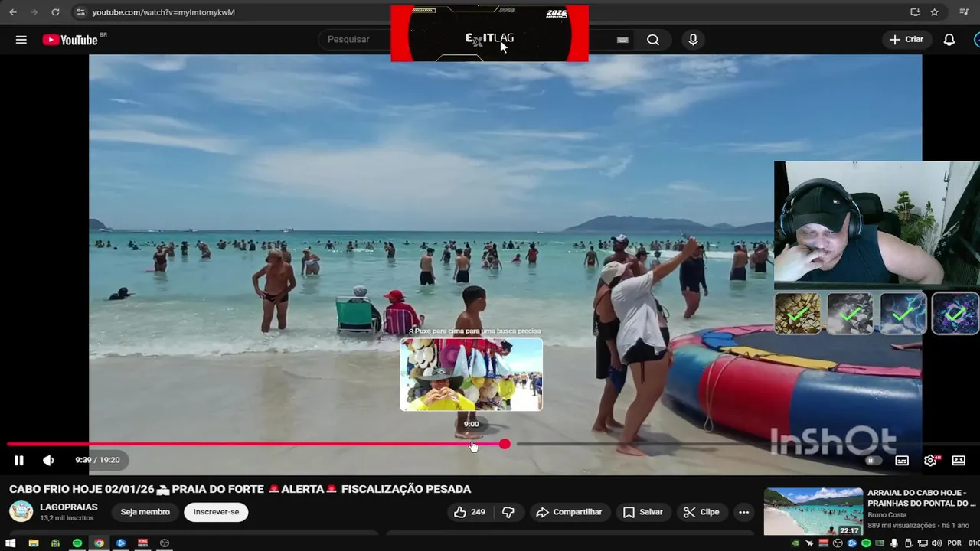Click the fourth purple checkmarked tile
The image size is (980, 551).
[x=955, y=314]
